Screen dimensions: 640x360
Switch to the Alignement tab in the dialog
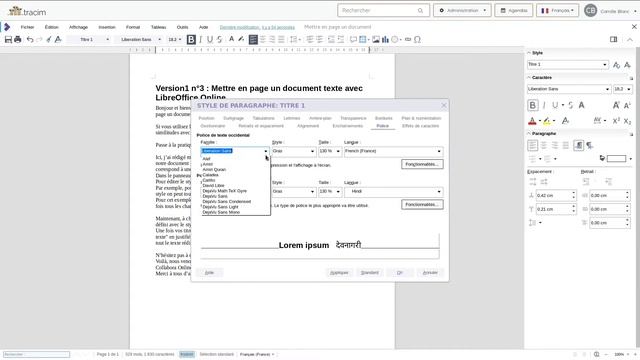tap(308, 126)
